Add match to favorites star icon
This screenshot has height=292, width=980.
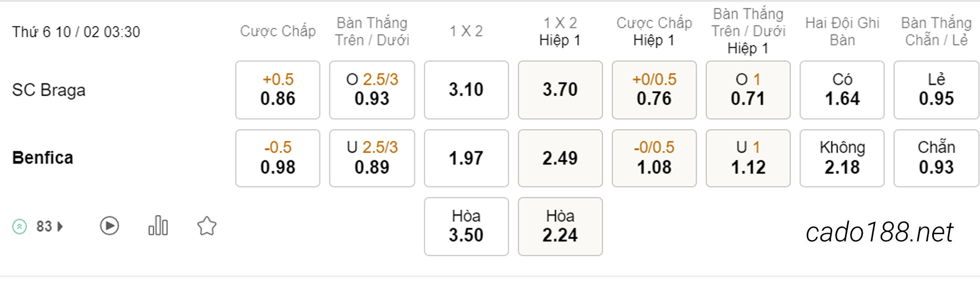coord(207,226)
